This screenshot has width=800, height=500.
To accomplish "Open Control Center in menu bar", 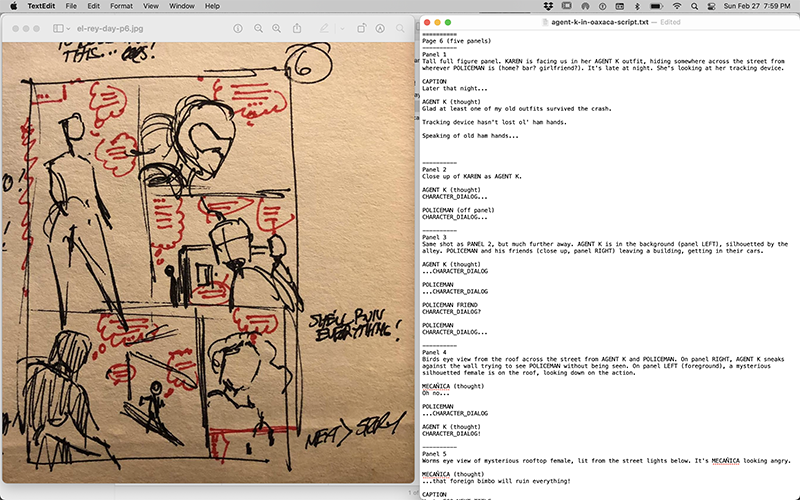I will click(x=711, y=6).
